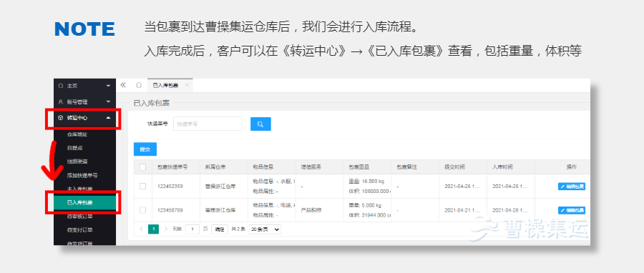Image resolution: width=644 pixels, height=273 pixels.
Task: Click the search magnifier button
Action: (x=260, y=124)
